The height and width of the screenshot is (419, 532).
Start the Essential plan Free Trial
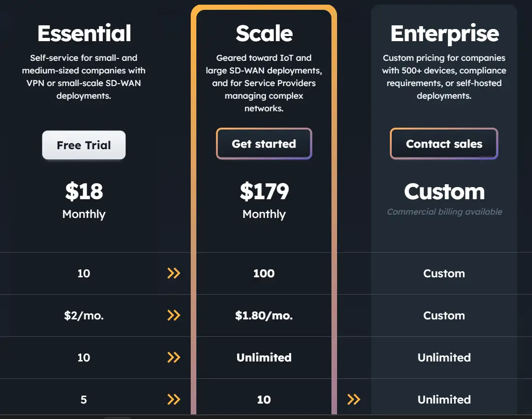(84, 145)
